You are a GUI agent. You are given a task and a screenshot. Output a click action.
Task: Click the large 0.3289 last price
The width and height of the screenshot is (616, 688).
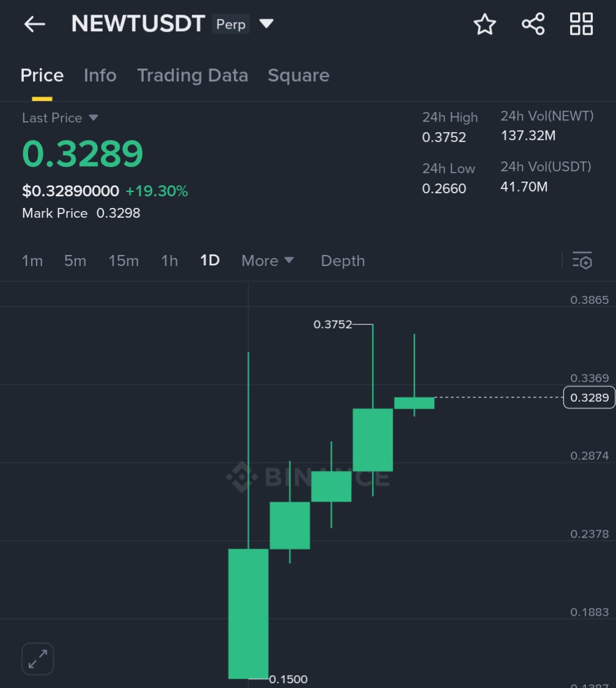[x=83, y=154]
